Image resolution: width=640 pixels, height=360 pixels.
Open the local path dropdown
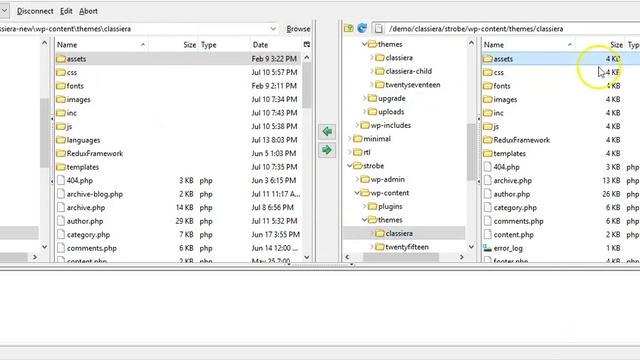click(x=273, y=29)
